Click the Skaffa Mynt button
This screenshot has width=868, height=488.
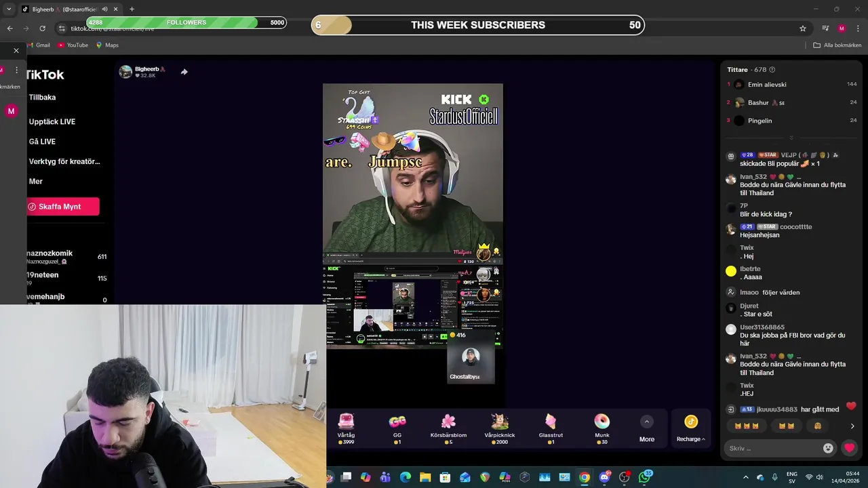pyautogui.click(x=63, y=207)
